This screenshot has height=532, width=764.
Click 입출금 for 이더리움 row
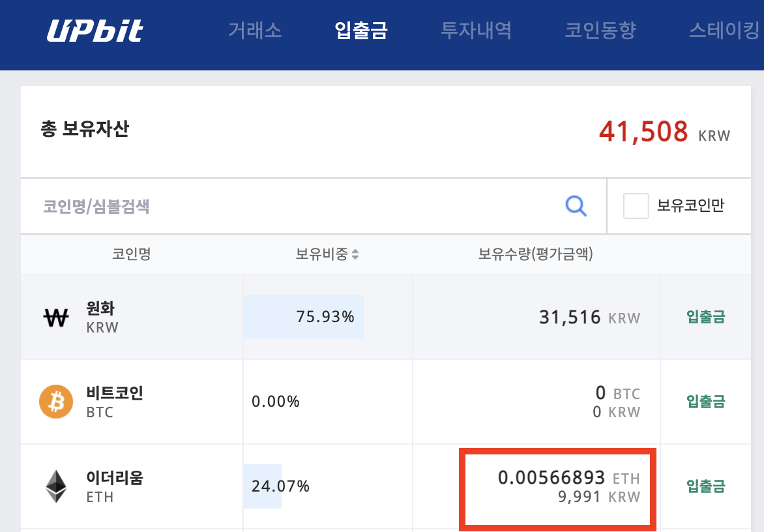pos(705,486)
